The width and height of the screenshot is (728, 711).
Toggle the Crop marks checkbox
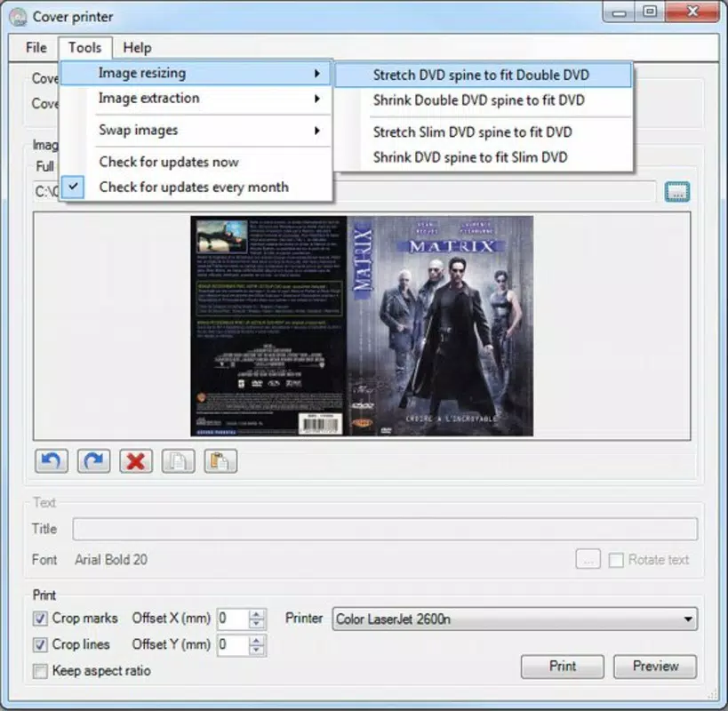(40, 619)
